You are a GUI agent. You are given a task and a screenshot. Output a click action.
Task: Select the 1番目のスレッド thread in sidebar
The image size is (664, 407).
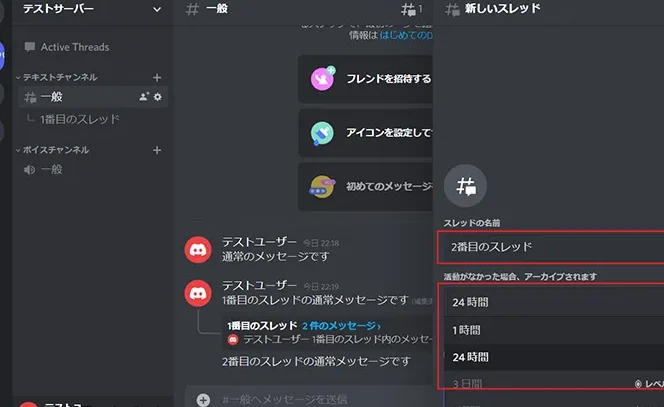[x=80, y=119]
